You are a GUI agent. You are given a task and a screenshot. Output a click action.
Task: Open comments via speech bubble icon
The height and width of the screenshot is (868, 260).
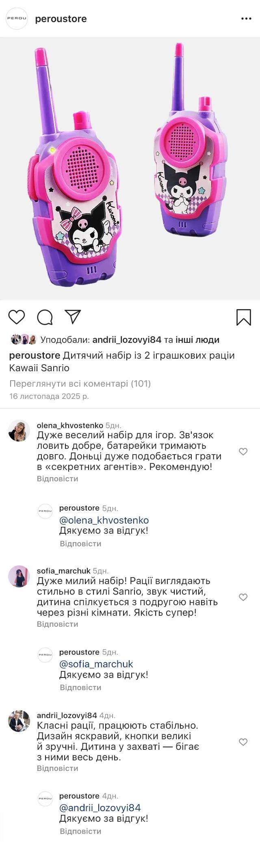(x=45, y=317)
